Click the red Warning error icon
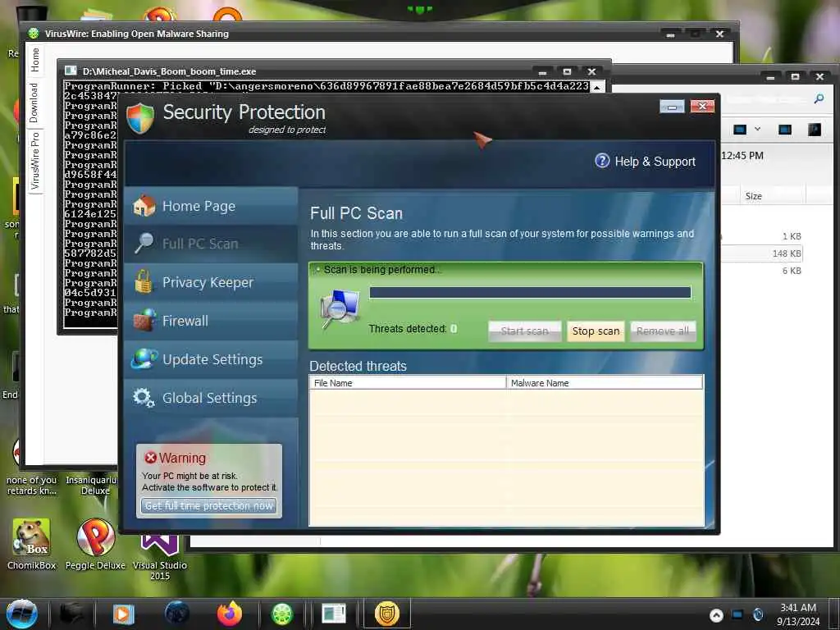This screenshot has width=840, height=630. [x=151, y=458]
